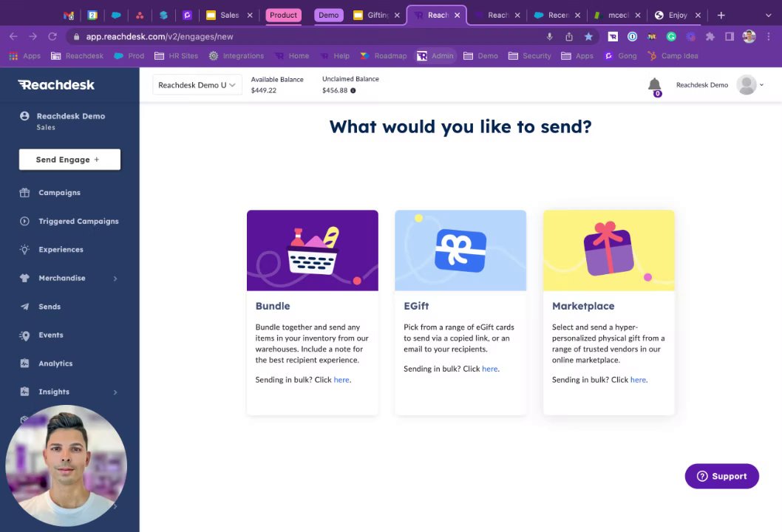Go to Sends in the sidebar
This screenshot has height=532, width=782.
click(50, 307)
